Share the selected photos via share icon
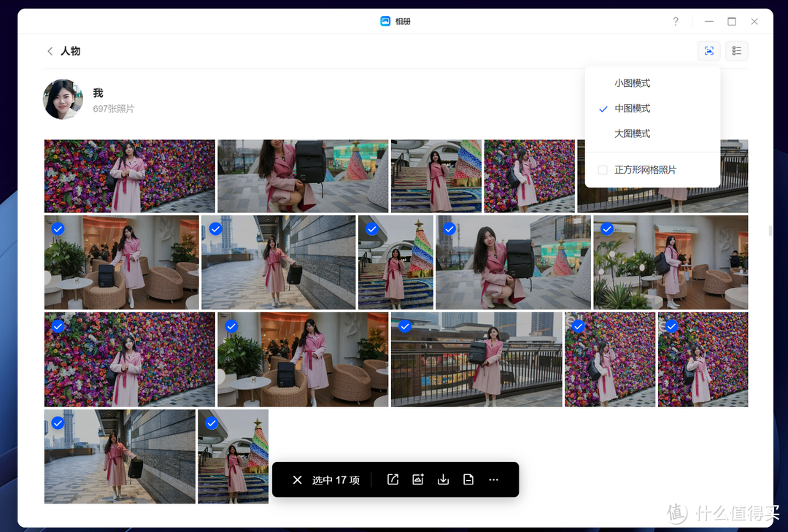This screenshot has height=532, width=788. pos(393,479)
